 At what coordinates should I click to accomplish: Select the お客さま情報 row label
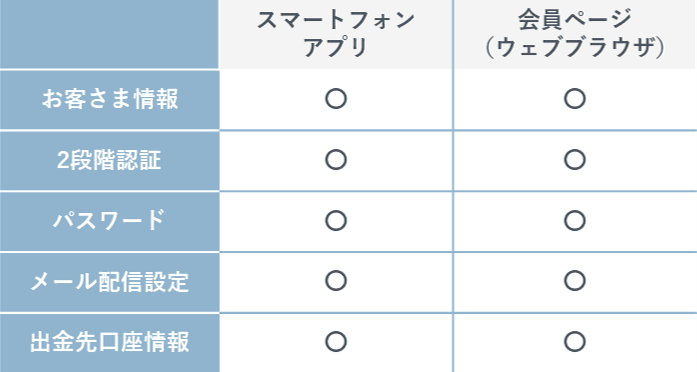(110, 99)
